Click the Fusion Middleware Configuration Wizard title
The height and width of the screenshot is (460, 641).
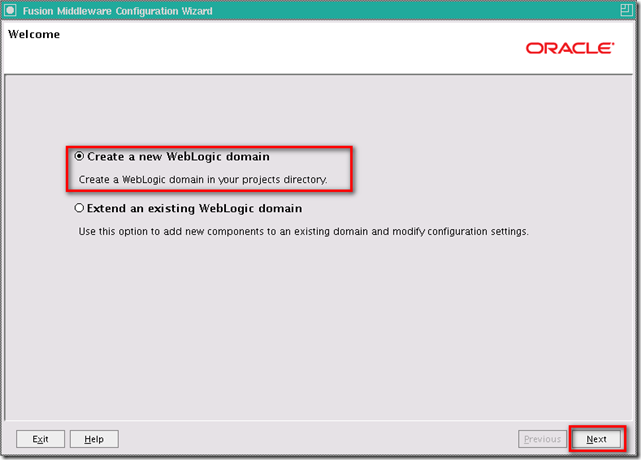tap(118, 11)
